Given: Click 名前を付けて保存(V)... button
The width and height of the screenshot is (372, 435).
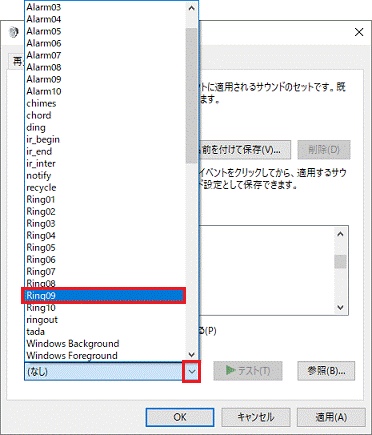Looking at the screenshot, I should pos(245,150).
